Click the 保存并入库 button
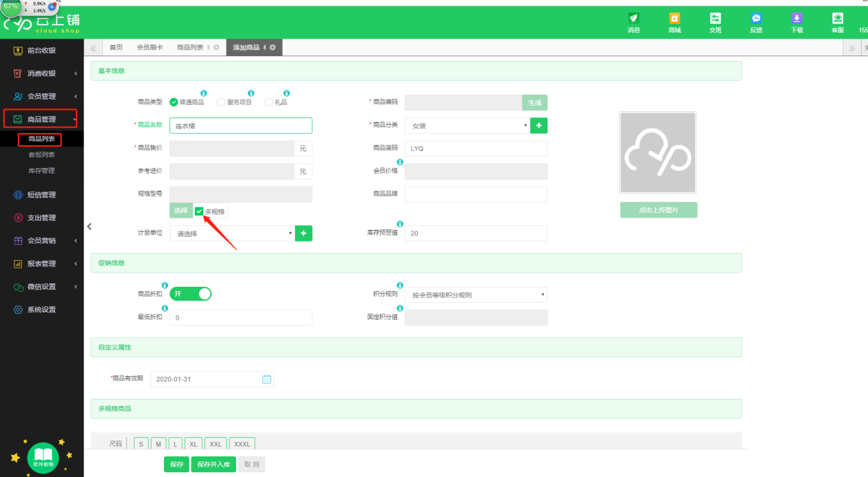 213,465
